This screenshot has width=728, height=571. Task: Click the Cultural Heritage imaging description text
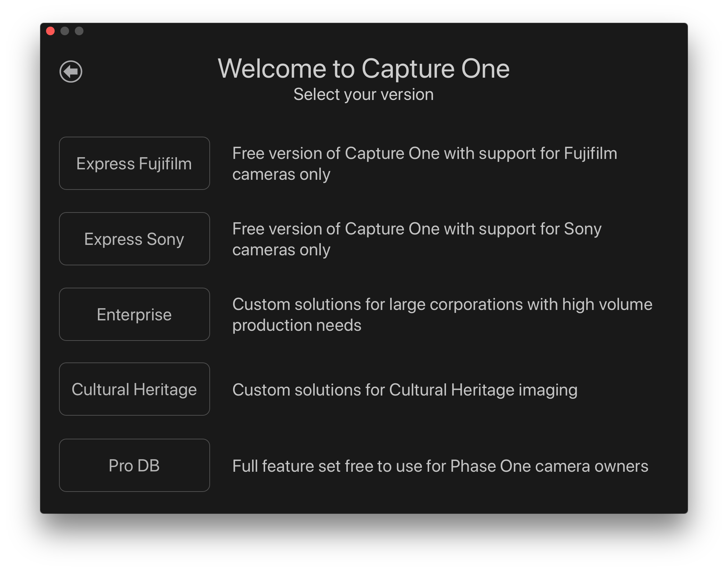point(405,390)
